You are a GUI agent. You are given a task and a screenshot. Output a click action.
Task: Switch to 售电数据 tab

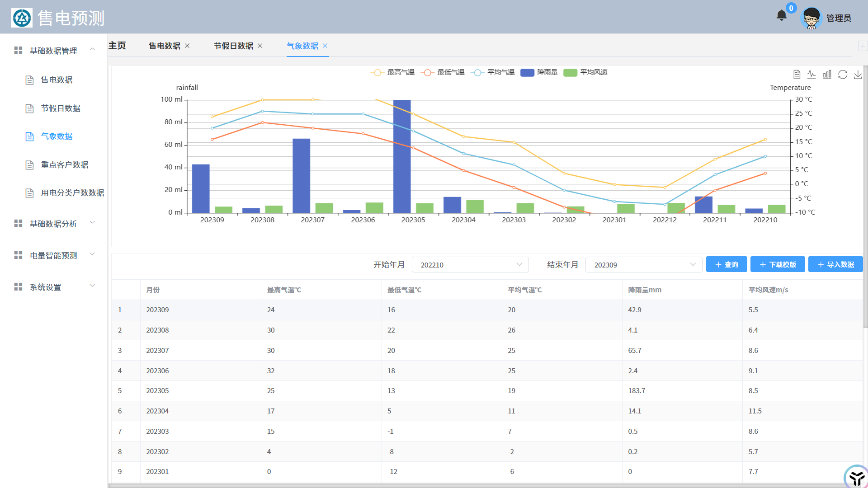pyautogui.click(x=165, y=46)
